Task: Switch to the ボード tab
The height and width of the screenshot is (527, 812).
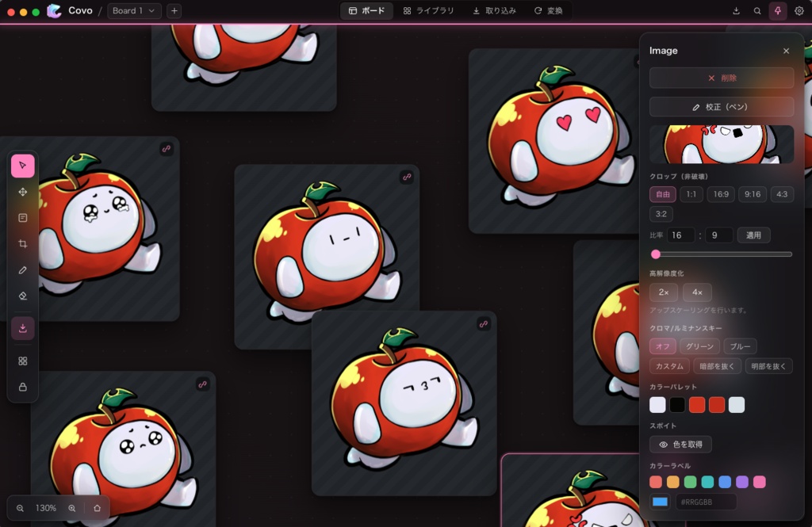Action: pos(366,11)
